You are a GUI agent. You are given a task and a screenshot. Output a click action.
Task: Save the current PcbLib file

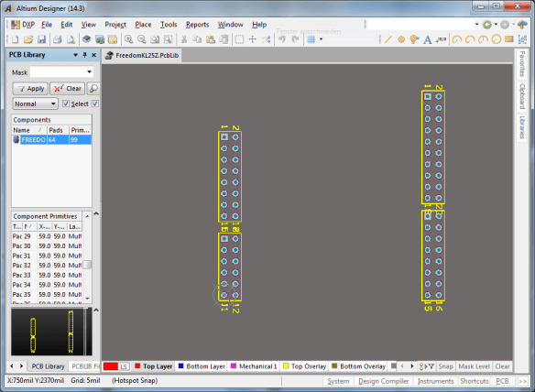tap(41, 39)
